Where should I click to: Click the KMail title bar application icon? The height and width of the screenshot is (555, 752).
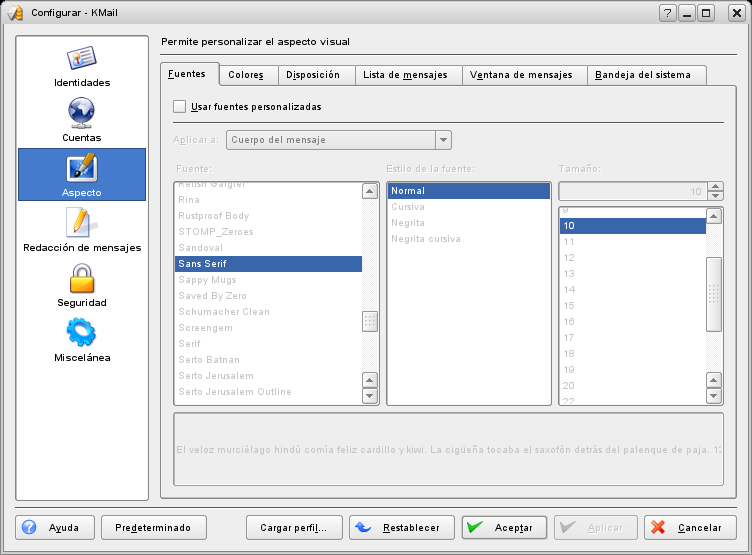pos(14,13)
